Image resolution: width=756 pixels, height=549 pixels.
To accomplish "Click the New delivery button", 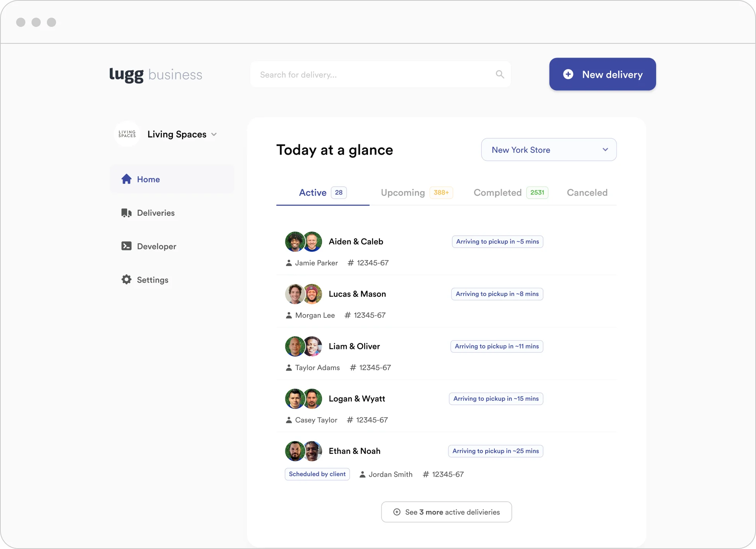I will (602, 74).
